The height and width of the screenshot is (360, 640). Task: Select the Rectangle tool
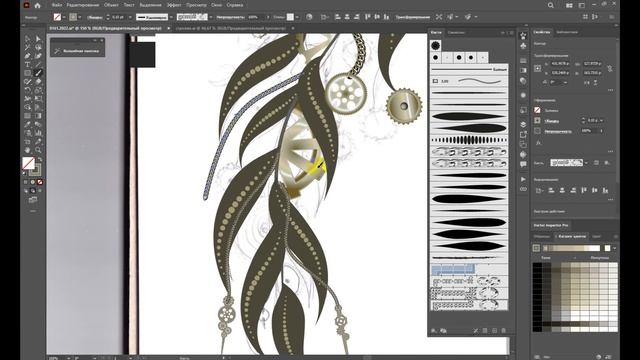coord(28,73)
